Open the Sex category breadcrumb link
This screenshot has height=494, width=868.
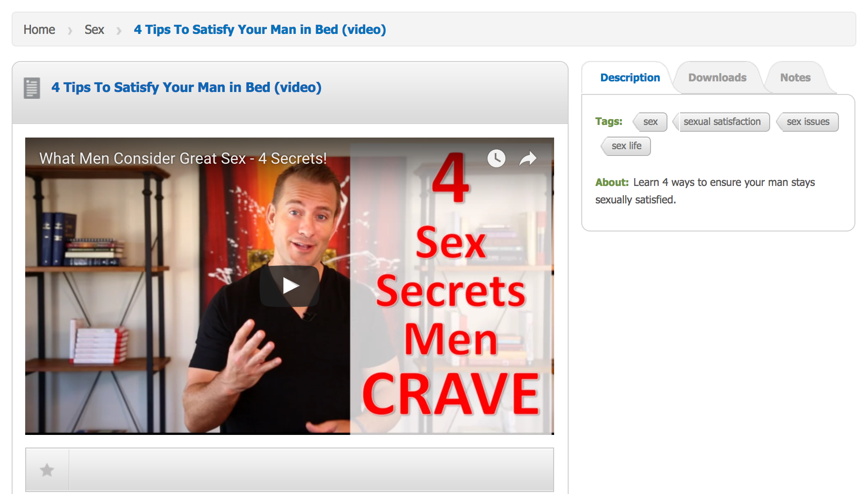click(94, 30)
